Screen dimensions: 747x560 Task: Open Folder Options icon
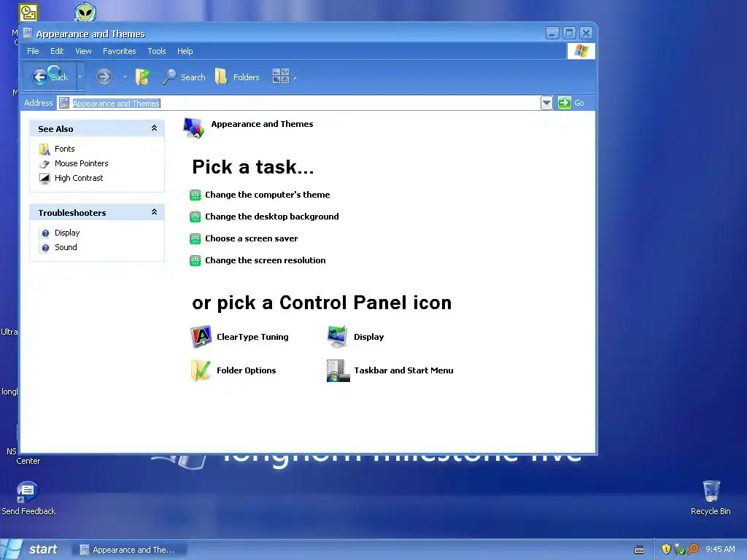coord(201,370)
